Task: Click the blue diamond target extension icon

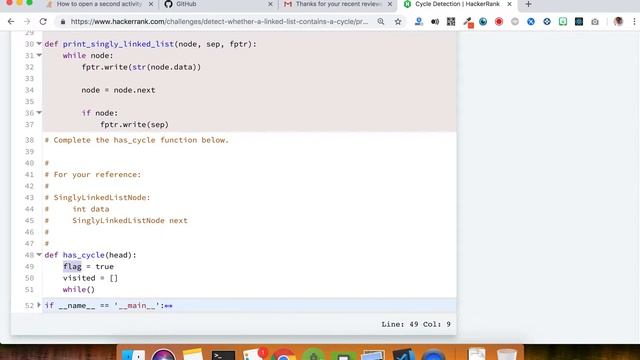Action: tap(547, 22)
